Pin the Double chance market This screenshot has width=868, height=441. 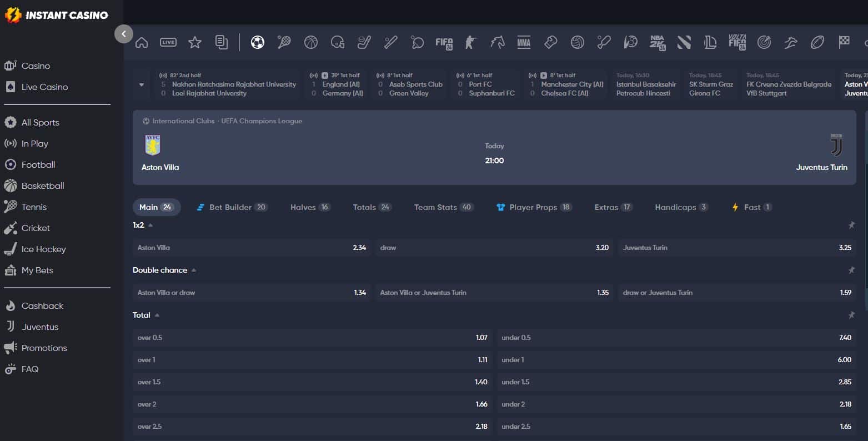click(x=851, y=270)
